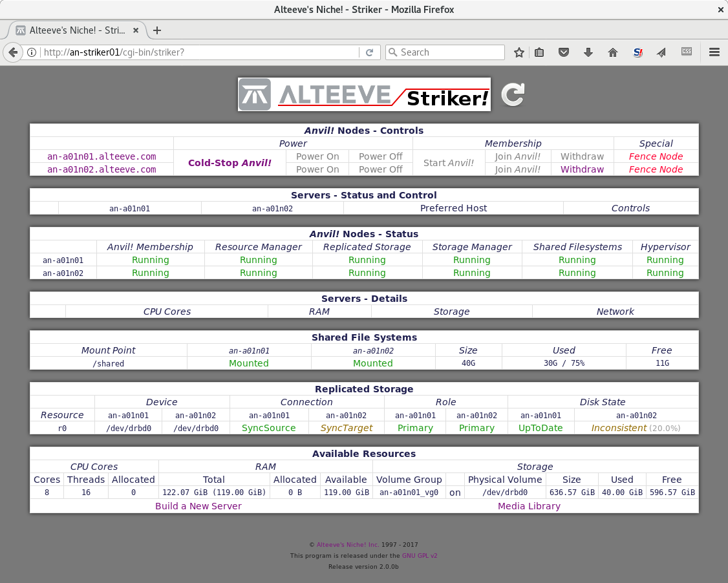Open Alteeve's Niche! Inc. footer link
728x583 pixels.
tap(348, 544)
